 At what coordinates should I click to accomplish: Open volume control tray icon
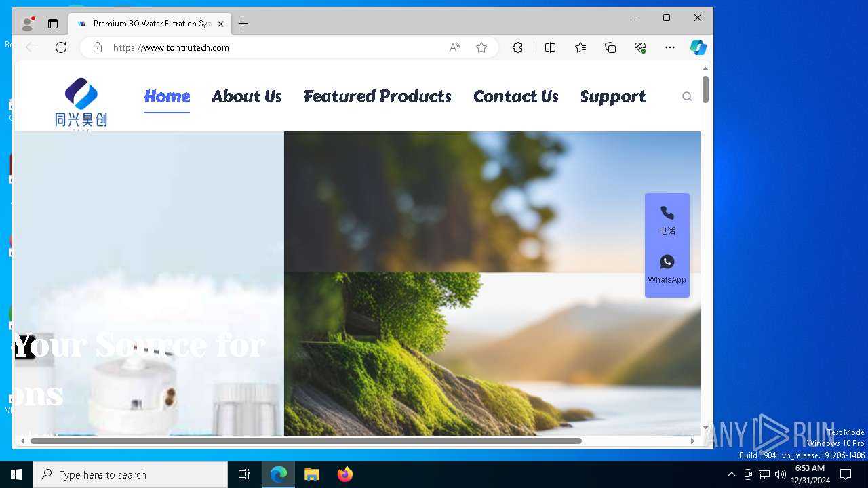click(x=781, y=474)
